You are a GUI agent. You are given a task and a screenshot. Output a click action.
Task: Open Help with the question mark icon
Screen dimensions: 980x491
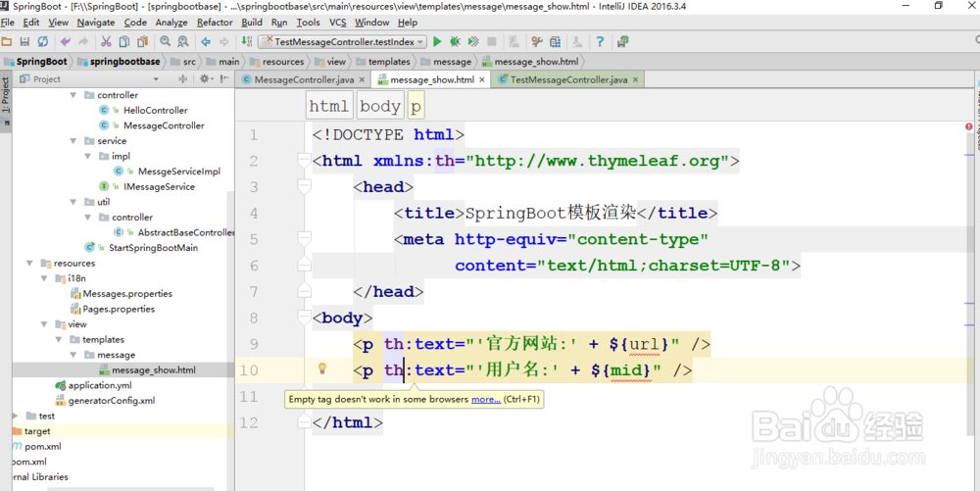(600, 42)
